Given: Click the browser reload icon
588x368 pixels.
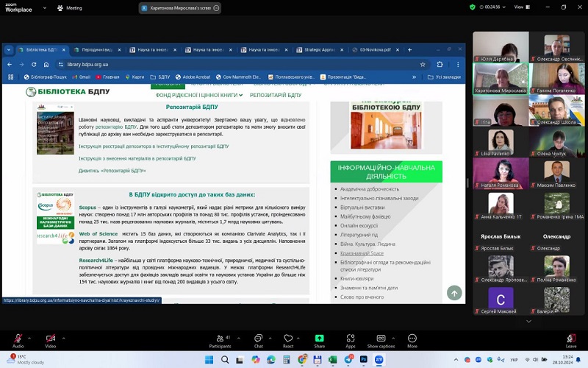Looking at the screenshot, I should click(34, 65).
